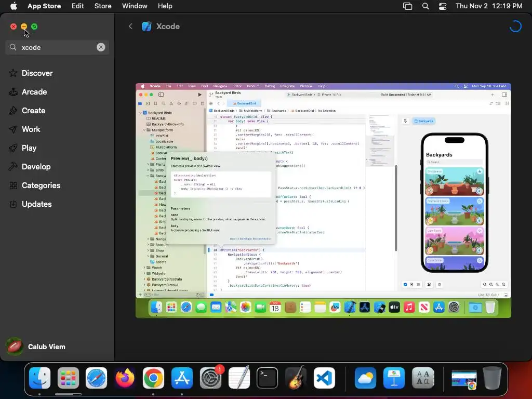The image size is (532, 399).
Task: Open System Settings from the Dock
Action: pos(210,378)
